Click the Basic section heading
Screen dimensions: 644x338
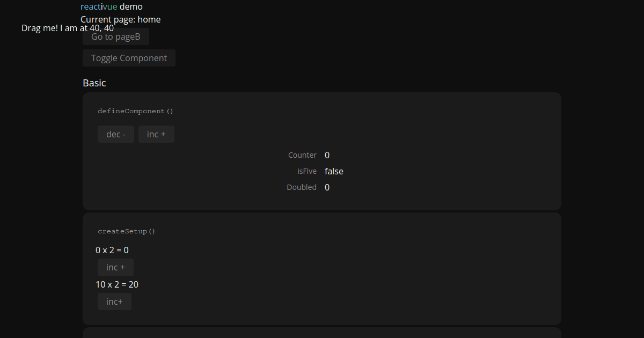click(94, 83)
